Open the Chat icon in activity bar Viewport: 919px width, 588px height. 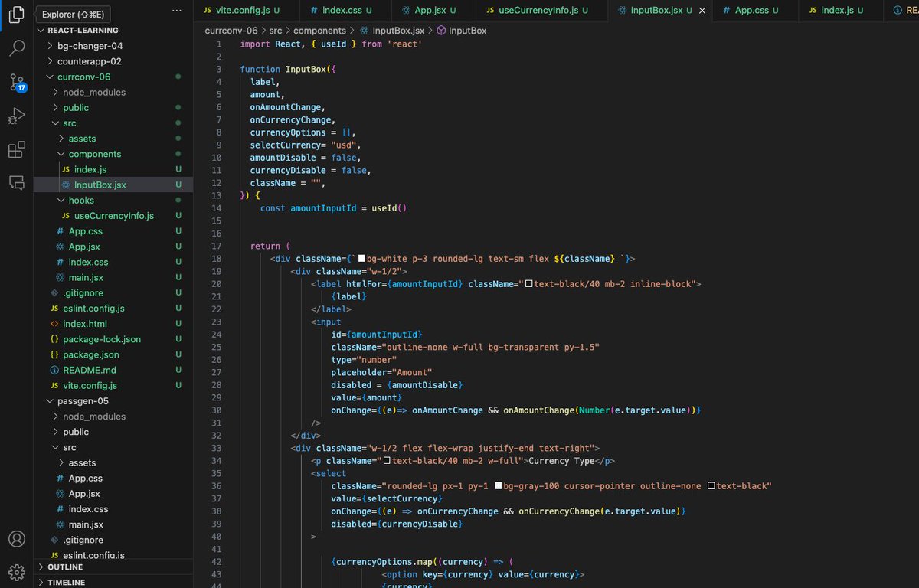pyautogui.click(x=16, y=182)
